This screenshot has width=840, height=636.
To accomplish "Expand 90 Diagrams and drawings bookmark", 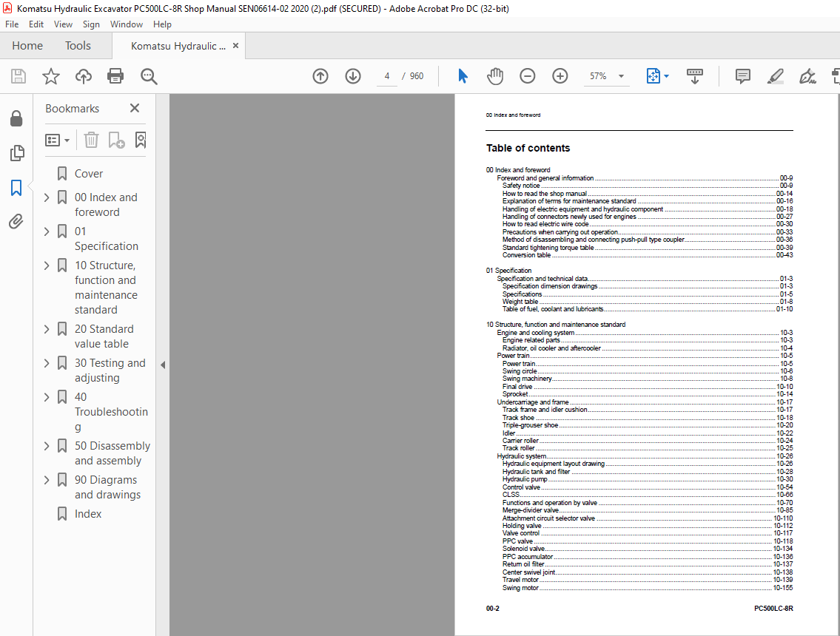I will [47, 480].
